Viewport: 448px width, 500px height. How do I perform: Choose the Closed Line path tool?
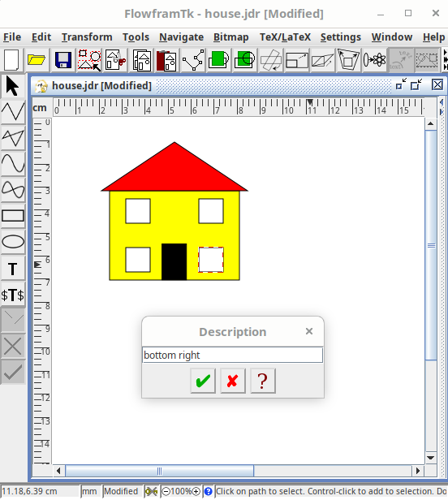click(x=13, y=138)
